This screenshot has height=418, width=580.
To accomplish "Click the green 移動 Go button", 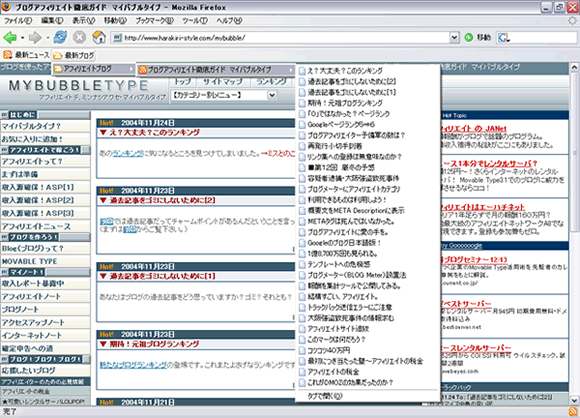I will click(478, 37).
